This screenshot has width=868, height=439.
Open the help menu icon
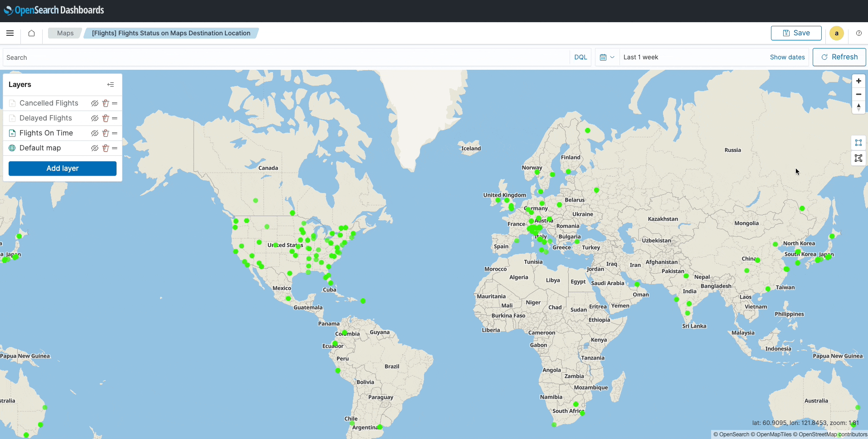pyautogui.click(x=858, y=33)
